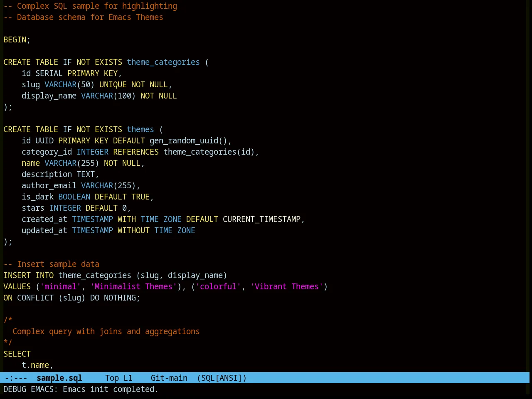
Task: Click WITHOUT keyword in updated_at line
Action: coord(133,230)
